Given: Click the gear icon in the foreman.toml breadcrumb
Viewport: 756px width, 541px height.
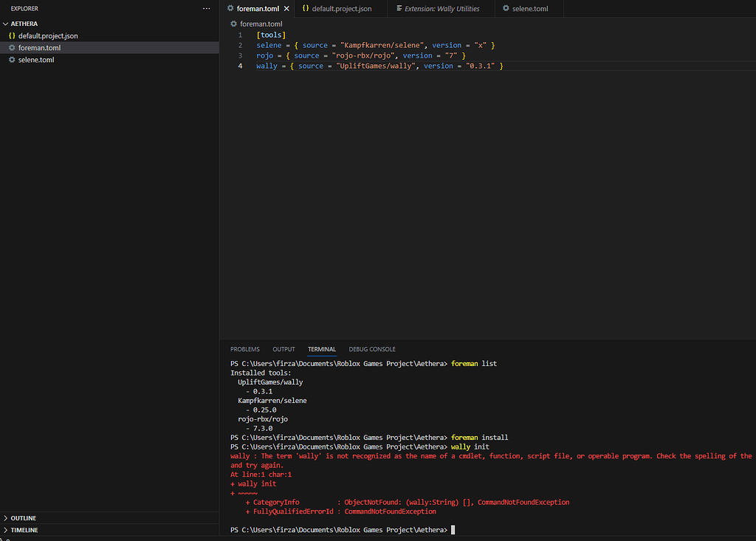Looking at the screenshot, I should (233, 24).
